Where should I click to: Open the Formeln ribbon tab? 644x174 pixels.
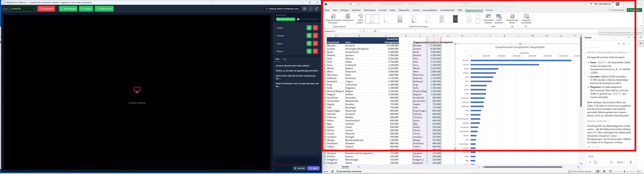tap(382, 10)
